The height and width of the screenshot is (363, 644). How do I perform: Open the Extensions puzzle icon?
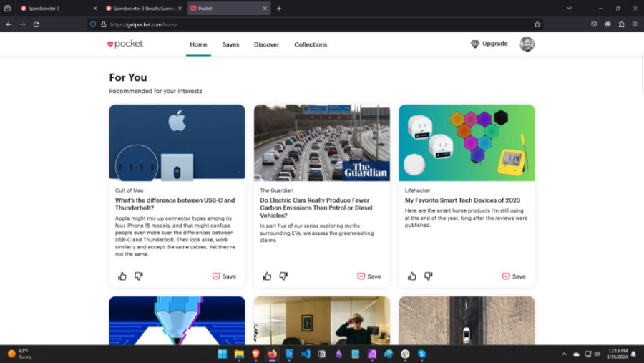tap(621, 24)
